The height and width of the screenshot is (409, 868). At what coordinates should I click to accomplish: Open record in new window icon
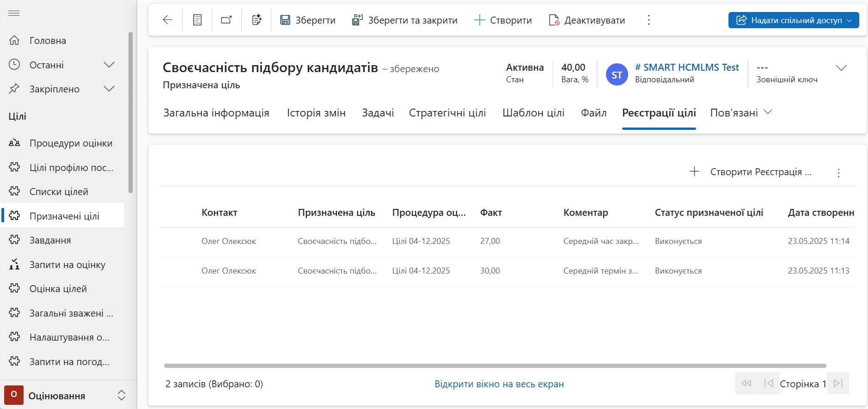(226, 20)
